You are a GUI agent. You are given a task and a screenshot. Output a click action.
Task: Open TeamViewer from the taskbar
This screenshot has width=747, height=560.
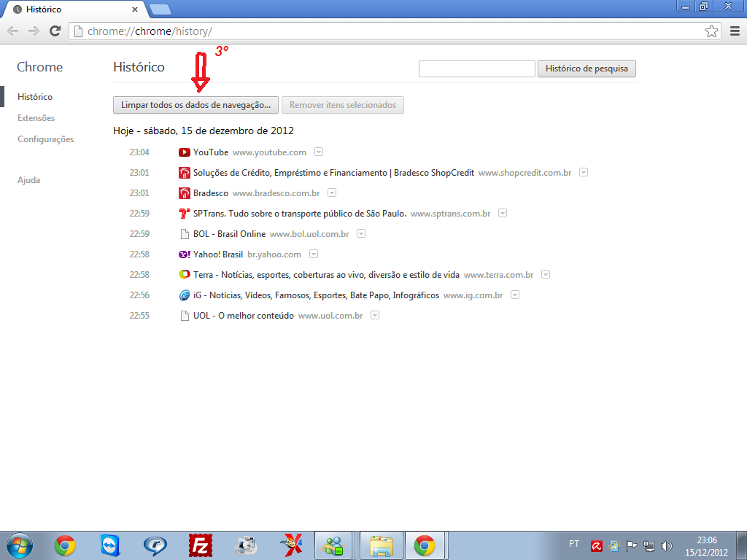pos(110,545)
